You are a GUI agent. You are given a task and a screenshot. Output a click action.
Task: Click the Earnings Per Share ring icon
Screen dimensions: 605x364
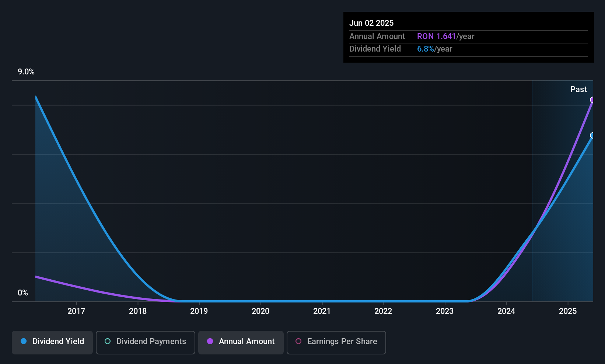pos(298,342)
